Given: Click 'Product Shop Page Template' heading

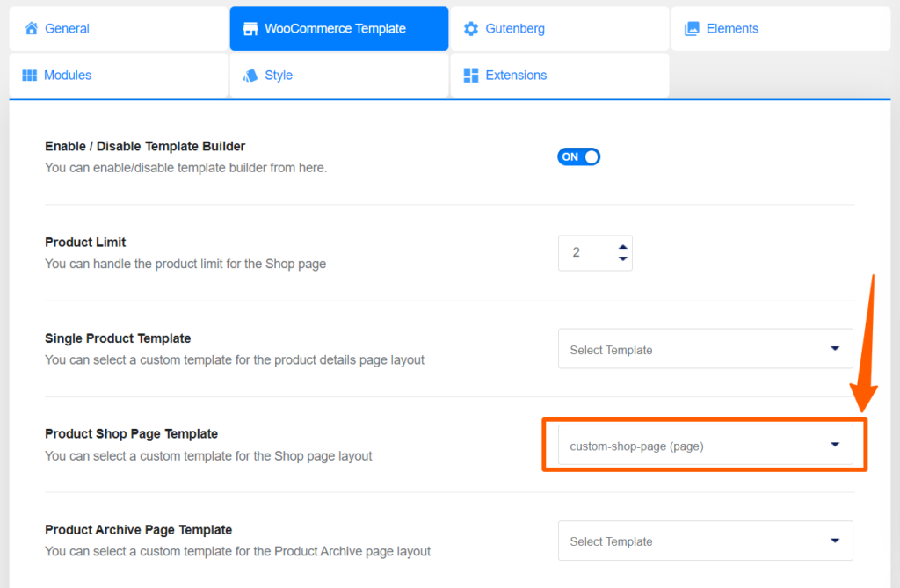Looking at the screenshot, I should pyautogui.click(x=132, y=434).
